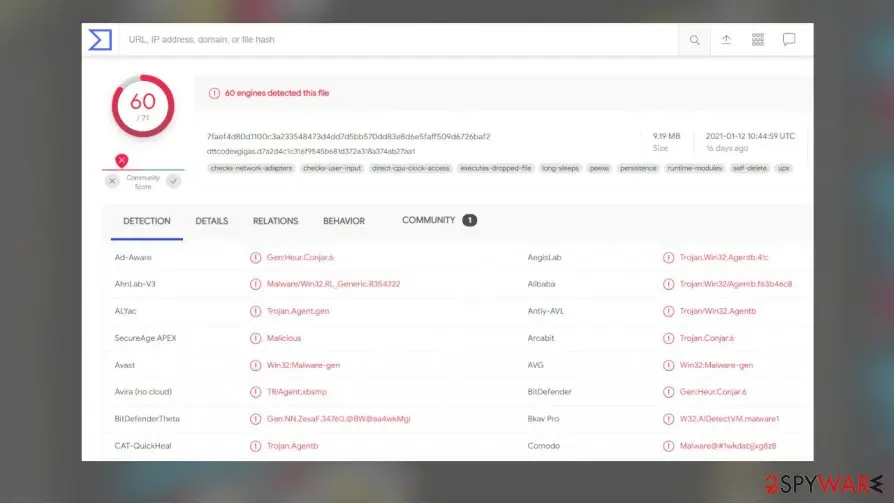The width and height of the screenshot is (894, 504).
Task: Click the 16 days ago text
Action: [x=727, y=148]
